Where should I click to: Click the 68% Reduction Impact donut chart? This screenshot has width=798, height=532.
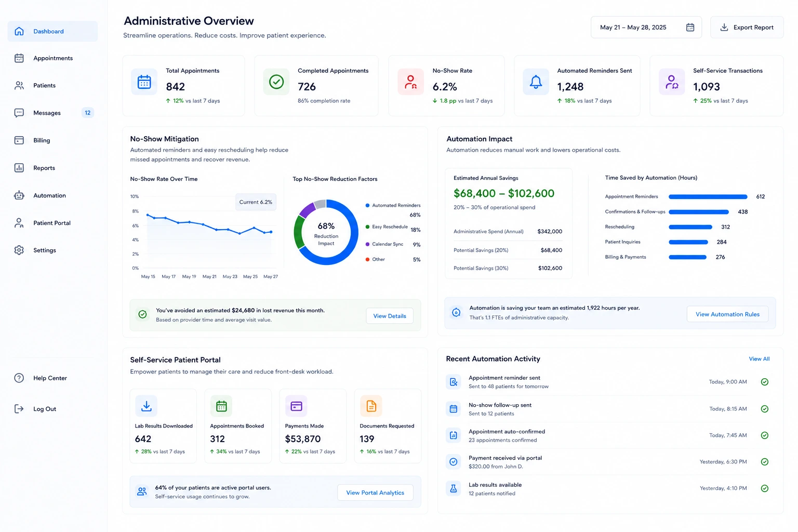pos(326,232)
